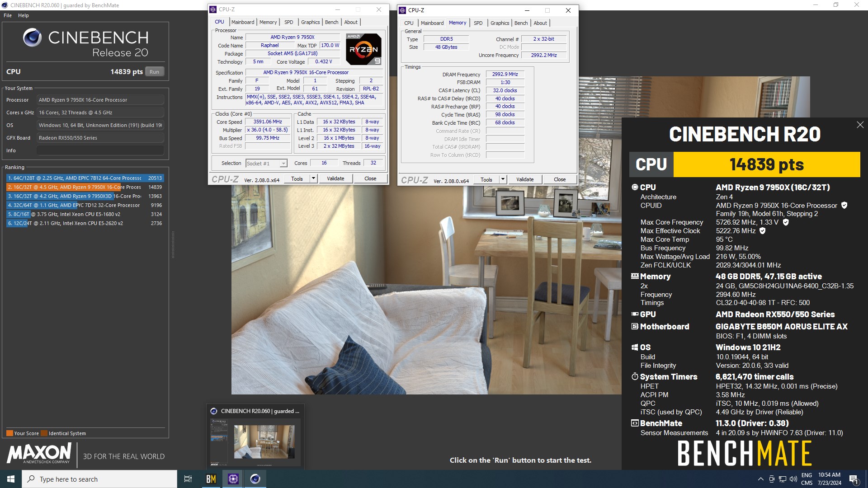Click Tools button in left CPU-Z window

(297, 179)
